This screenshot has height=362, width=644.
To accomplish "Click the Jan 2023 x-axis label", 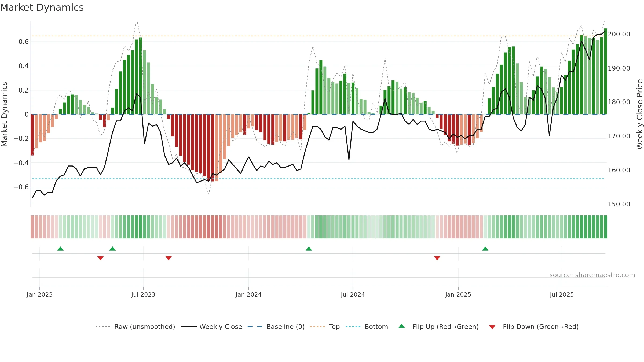I will (40, 294).
